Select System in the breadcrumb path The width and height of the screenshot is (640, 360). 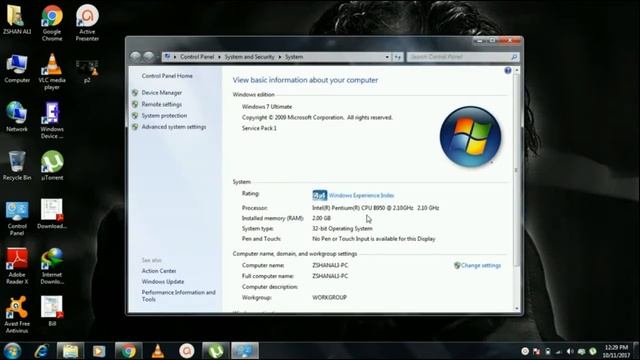[294, 57]
